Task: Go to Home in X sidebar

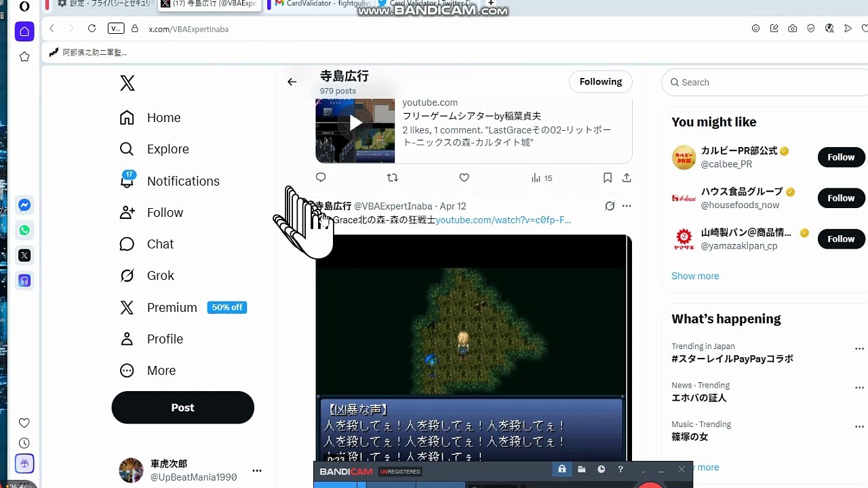Action: click(150, 118)
